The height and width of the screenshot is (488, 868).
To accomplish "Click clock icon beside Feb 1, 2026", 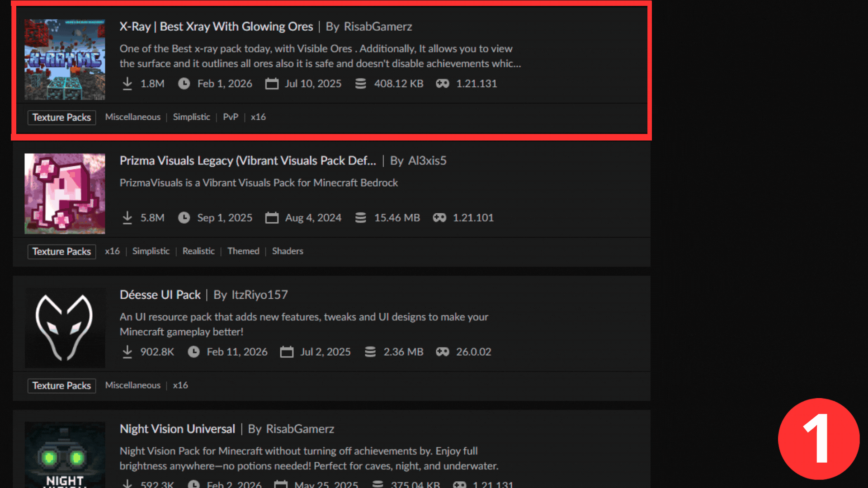I will [184, 84].
